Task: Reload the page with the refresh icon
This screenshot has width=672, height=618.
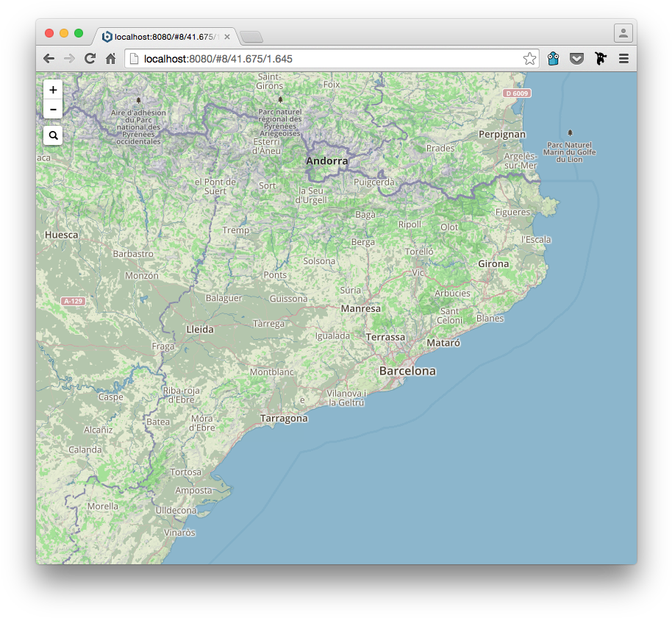Action: (90, 58)
